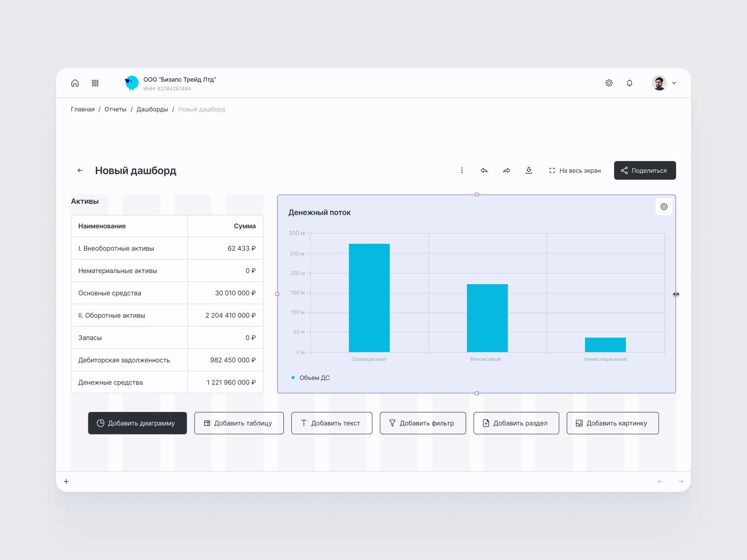
Task: Click Добавить таблицу button
Action: 239,423
